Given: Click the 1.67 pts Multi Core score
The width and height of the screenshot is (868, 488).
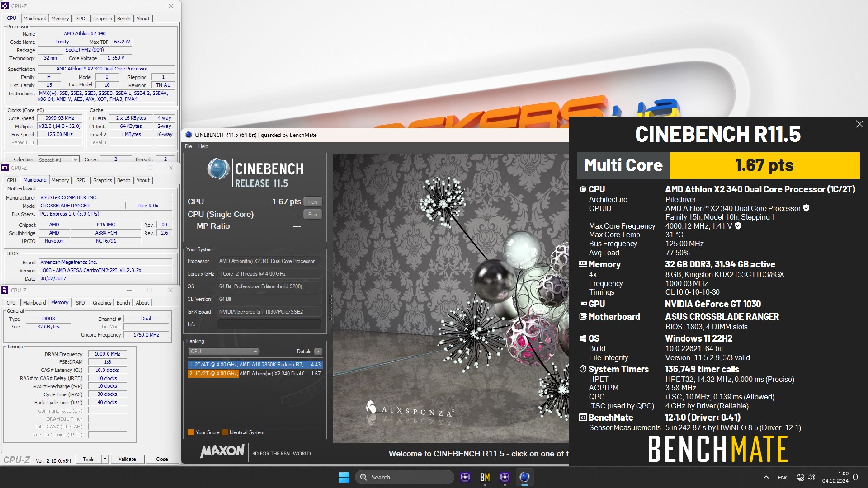Looking at the screenshot, I should coord(764,165).
